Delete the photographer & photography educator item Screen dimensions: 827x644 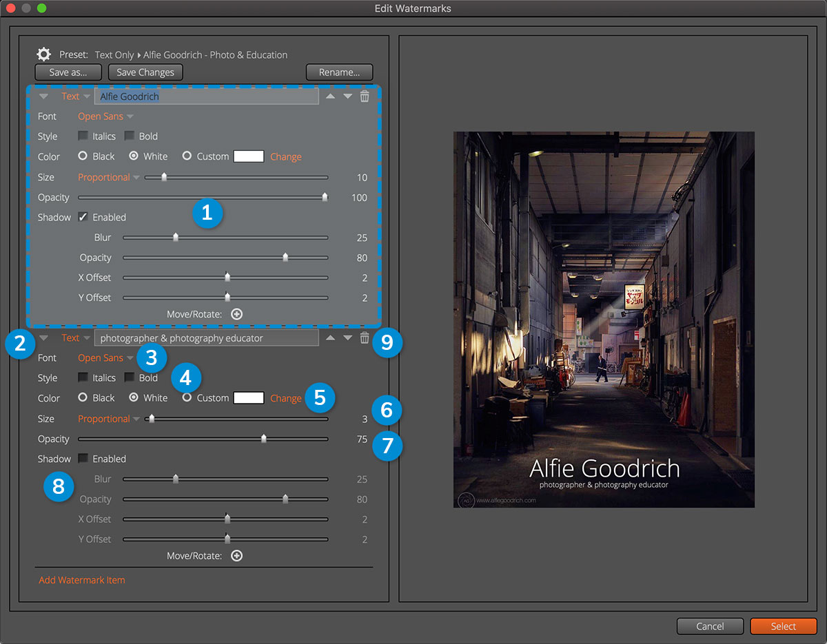tap(365, 337)
